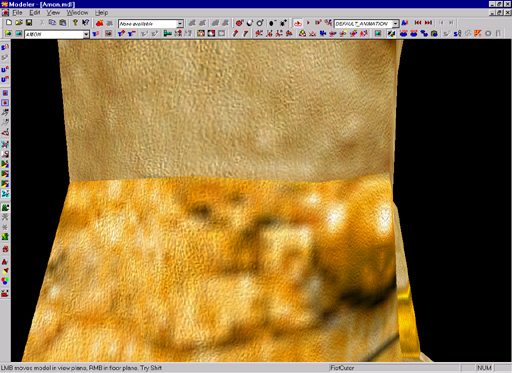512x373 pixels.
Task: Click the New file icon
Action: coord(9,23)
